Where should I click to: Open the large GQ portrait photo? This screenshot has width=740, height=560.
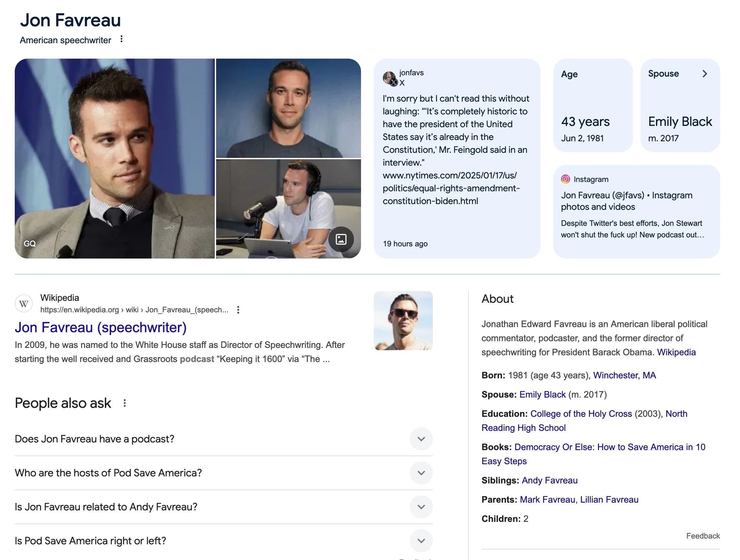pyautogui.click(x=114, y=159)
